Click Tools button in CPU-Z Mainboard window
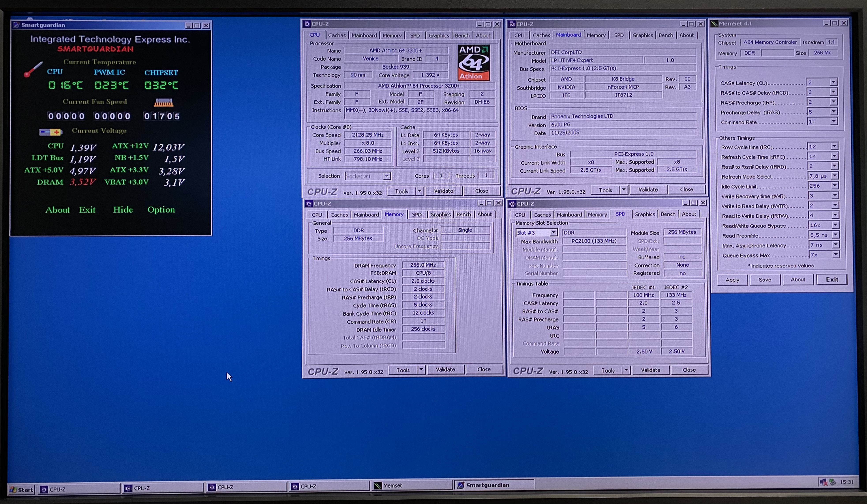The width and height of the screenshot is (867, 504). (605, 190)
